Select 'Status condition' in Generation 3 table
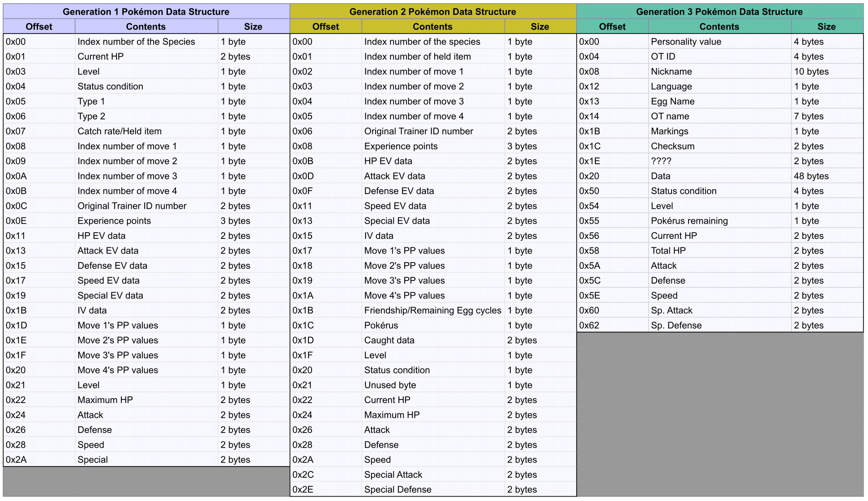Viewport: 868px width, 501px height. tap(720, 191)
